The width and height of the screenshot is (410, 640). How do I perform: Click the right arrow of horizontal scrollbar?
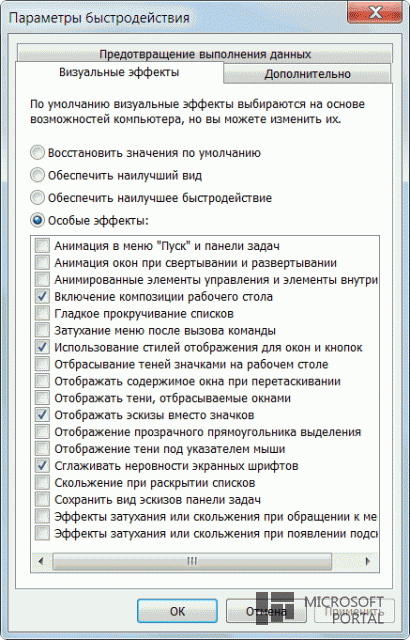[368, 561]
